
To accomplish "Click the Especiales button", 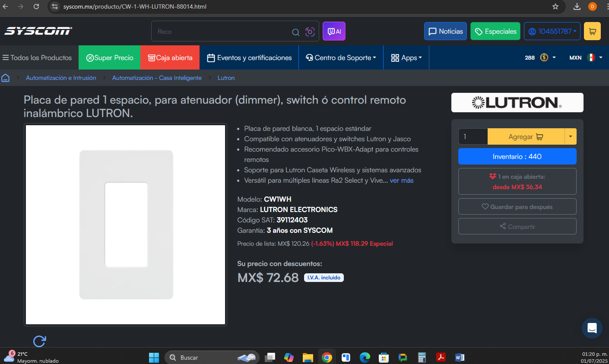I will [x=495, y=31].
